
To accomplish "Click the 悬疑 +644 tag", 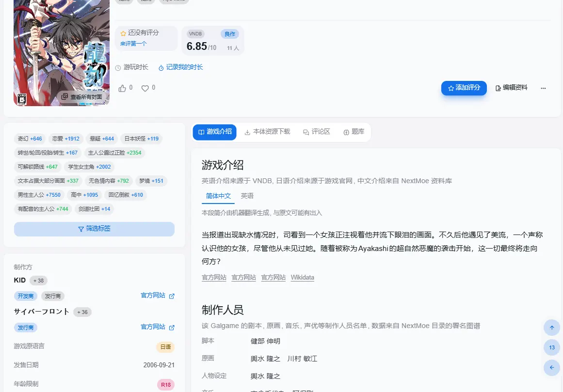I will (102, 139).
